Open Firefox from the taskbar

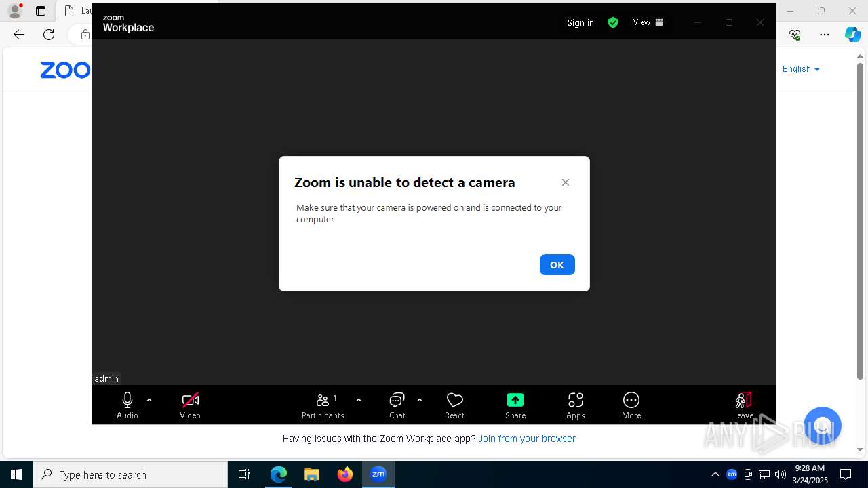(345, 474)
